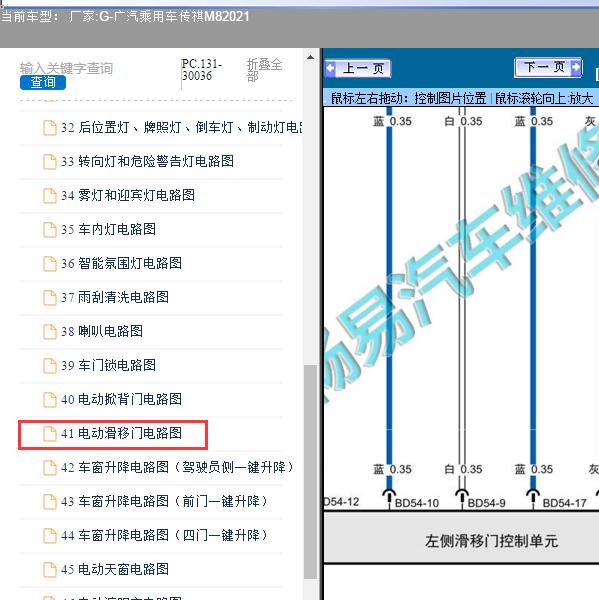Go to previous page with 上一页
Screen dimensions: 599x600
coord(358,68)
